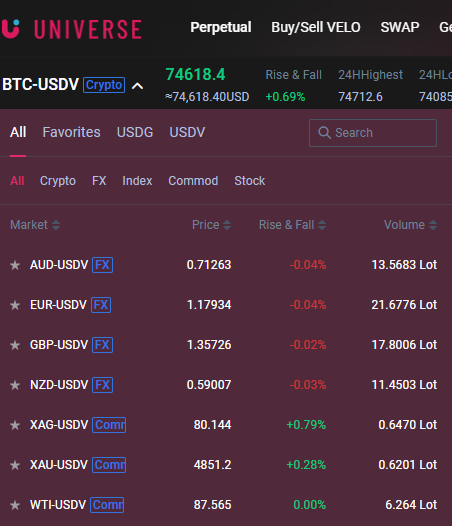Click the Crypto tag beside BTC-USDV
The height and width of the screenshot is (526, 452).
point(104,85)
